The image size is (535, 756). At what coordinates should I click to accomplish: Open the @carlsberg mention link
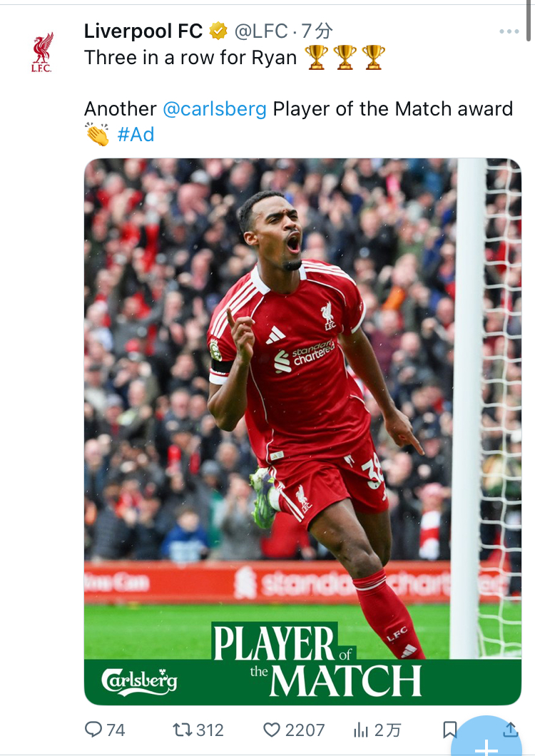[215, 109]
